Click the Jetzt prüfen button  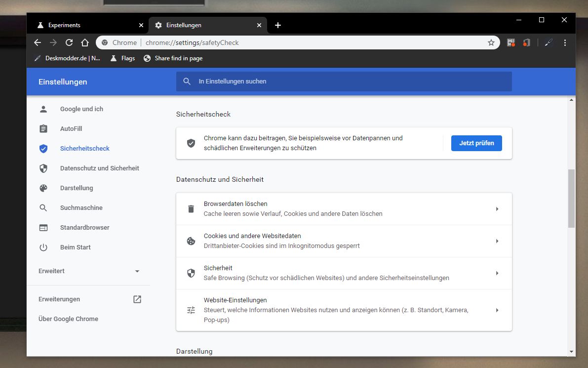point(476,143)
